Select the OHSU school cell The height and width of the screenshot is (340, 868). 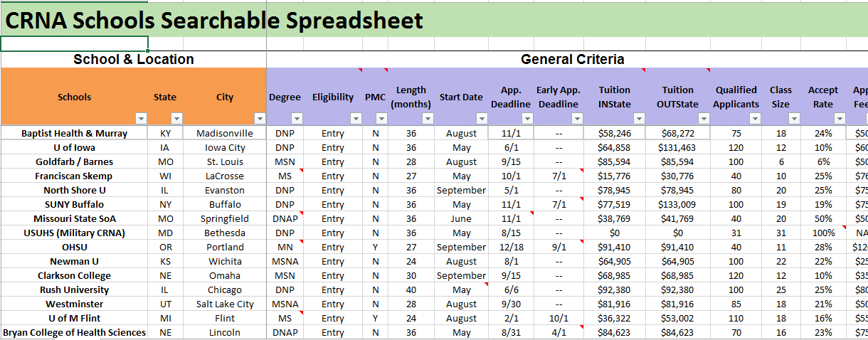click(74, 247)
